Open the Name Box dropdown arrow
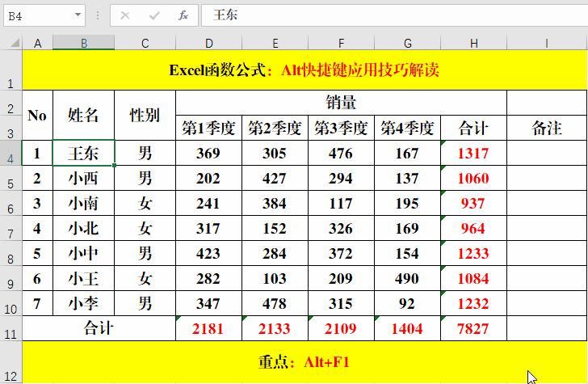This screenshot has width=588, height=384. pos(78,15)
